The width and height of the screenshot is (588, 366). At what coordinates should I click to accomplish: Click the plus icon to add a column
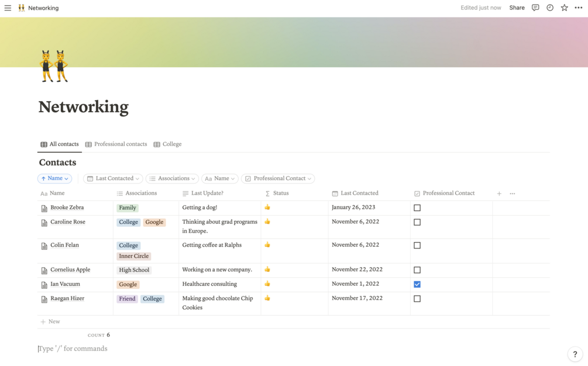click(x=499, y=194)
